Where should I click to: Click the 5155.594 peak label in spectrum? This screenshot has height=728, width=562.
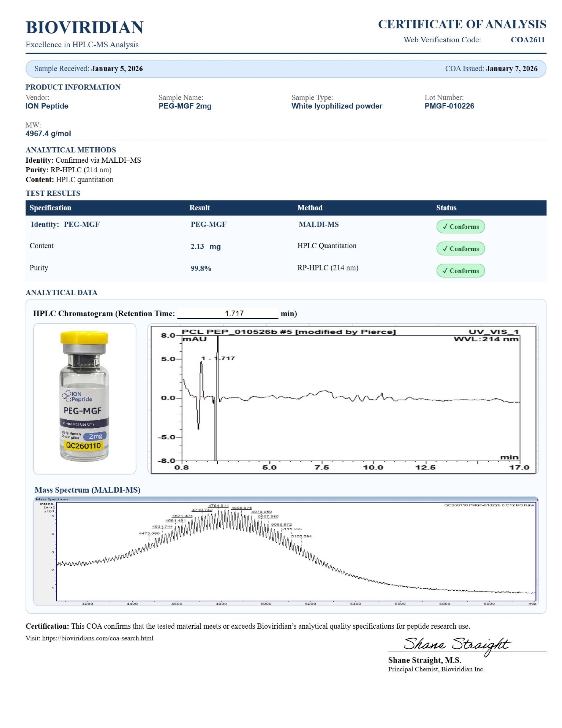pyautogui.click(x=301, y=536)
